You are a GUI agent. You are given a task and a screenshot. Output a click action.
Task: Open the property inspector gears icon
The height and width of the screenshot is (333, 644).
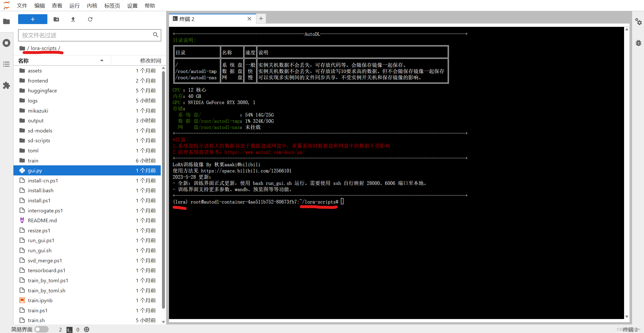pos(638,21)
